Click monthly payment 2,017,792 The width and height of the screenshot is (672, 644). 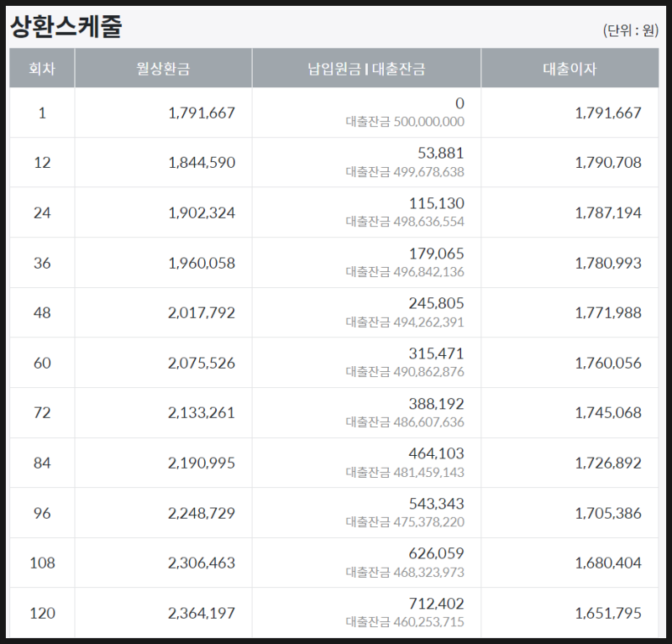(202, 312)
